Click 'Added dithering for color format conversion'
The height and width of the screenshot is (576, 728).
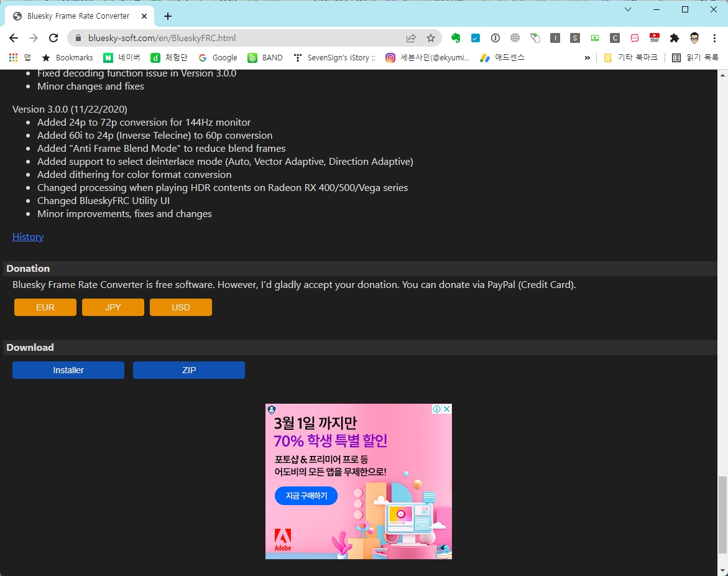pyautogui.click(x=134, y=175)
